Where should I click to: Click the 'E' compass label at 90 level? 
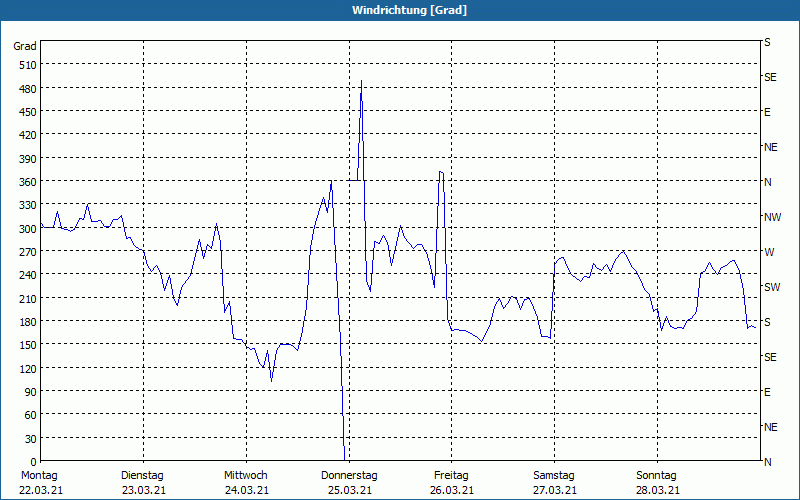pos(767,392)
